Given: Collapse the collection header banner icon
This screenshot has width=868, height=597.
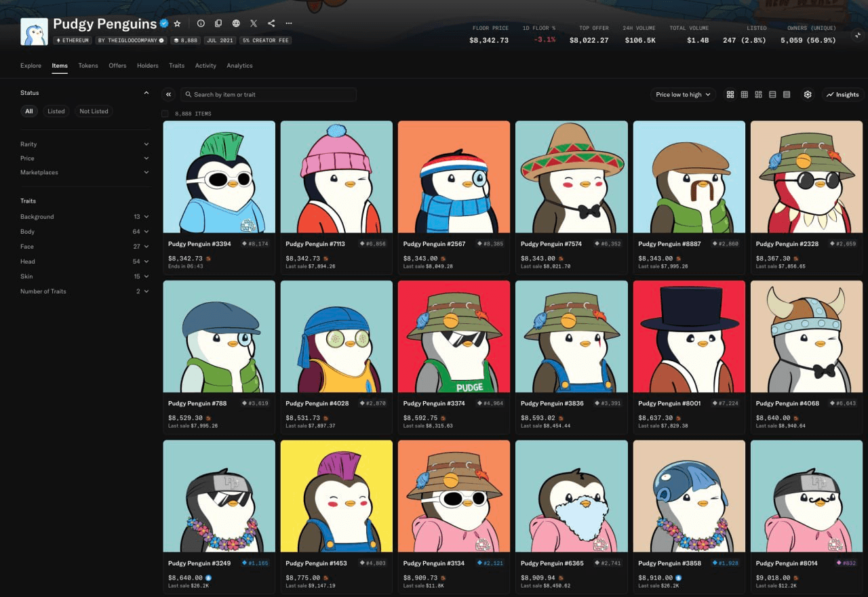Looking at the screenshot, I should 857,35.
